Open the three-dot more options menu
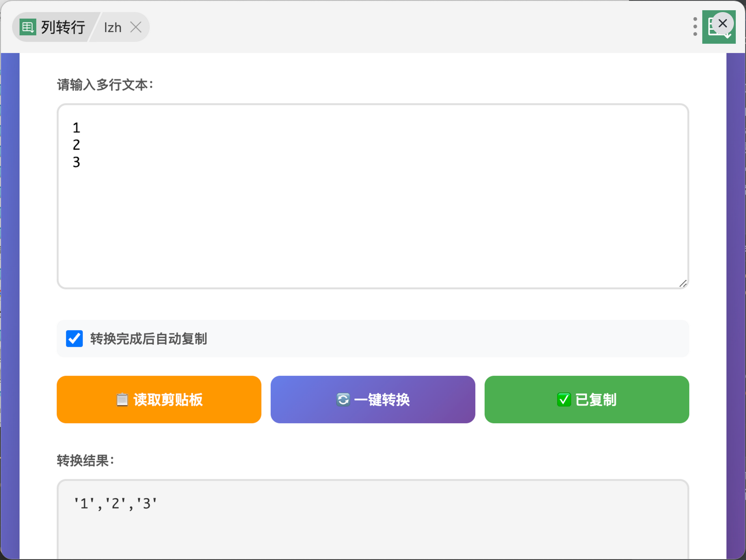The image size is (746, 560). coord(695,27)
